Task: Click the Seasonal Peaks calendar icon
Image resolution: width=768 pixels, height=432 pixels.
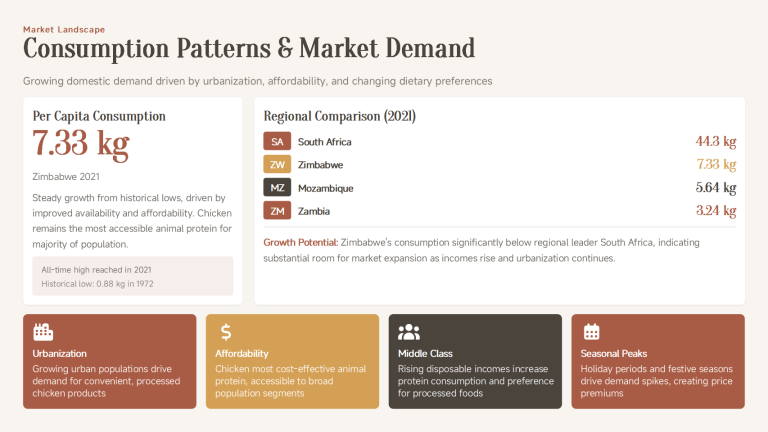Action: (591, 332)
